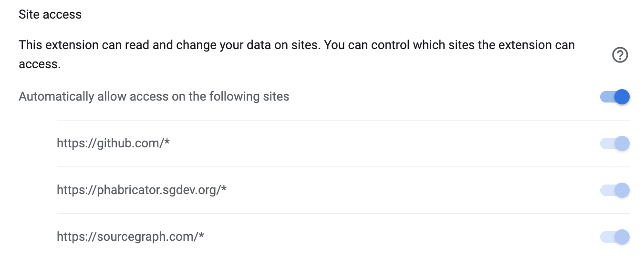Click the word access. ending the description
644x267 pixels.
click(40, 64)
